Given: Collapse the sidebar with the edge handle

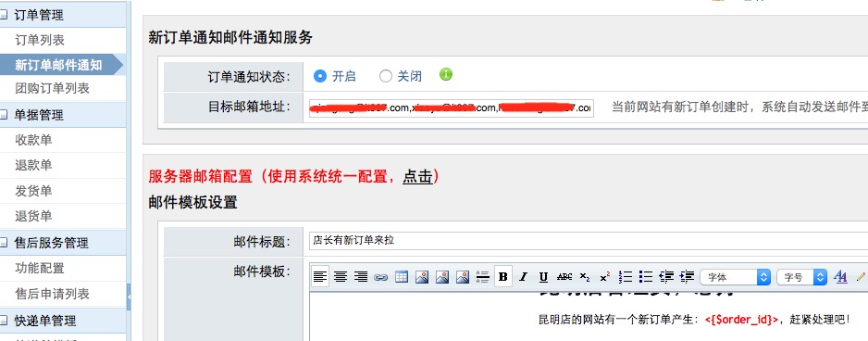Looking at the screenshot, I should click(x=129, y=297).
